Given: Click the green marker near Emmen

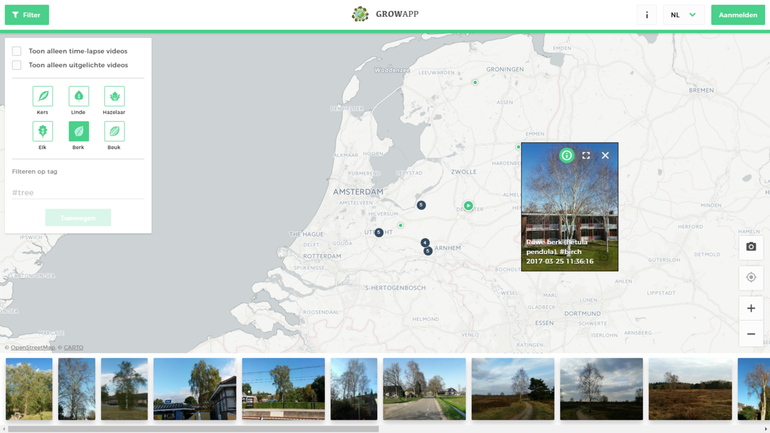Looking at the screenshot, I should [x=518, y=147].
